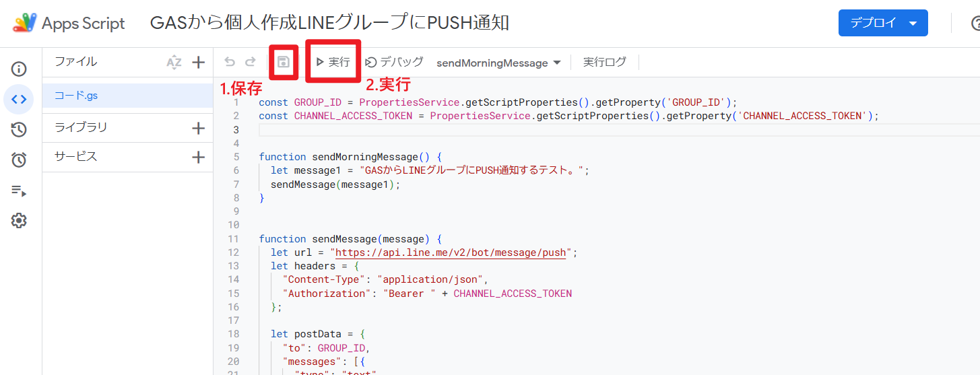980x375 pixels.
Task: Start debugging with デバッグ button
Action: coord(394,62)
